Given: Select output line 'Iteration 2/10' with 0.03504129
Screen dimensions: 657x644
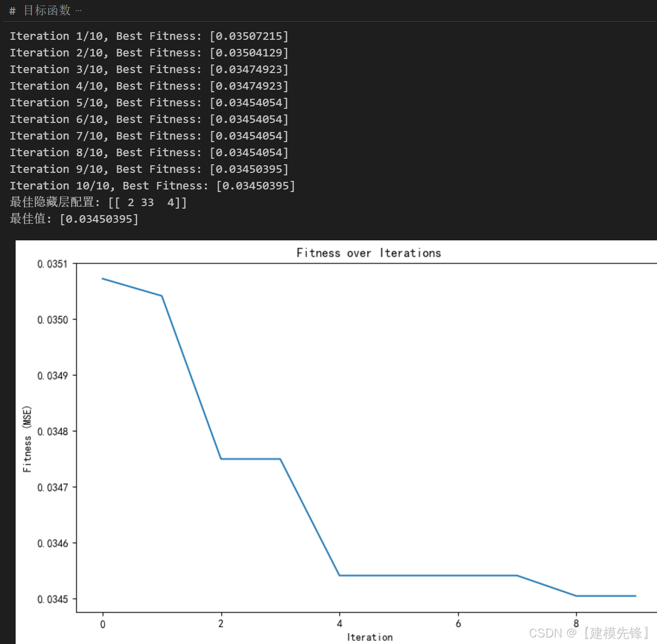Looking at the screenshot, I should 149,53.
